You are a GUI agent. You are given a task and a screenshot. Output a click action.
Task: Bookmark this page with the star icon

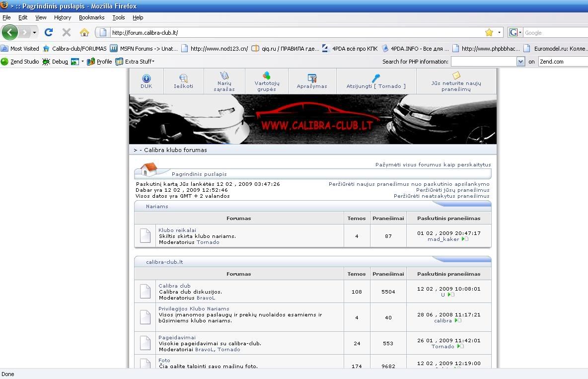(489, 32)
